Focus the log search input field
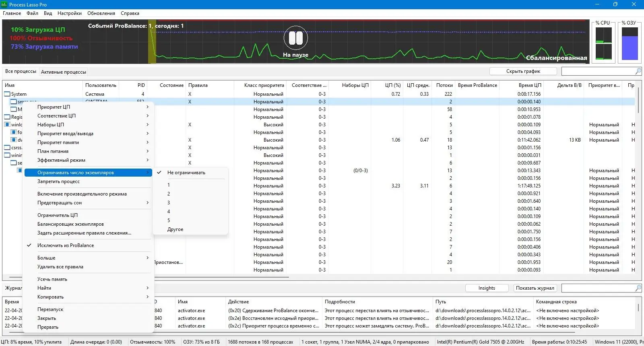Viewport: 644px width, 346px height. click(598, 288)
